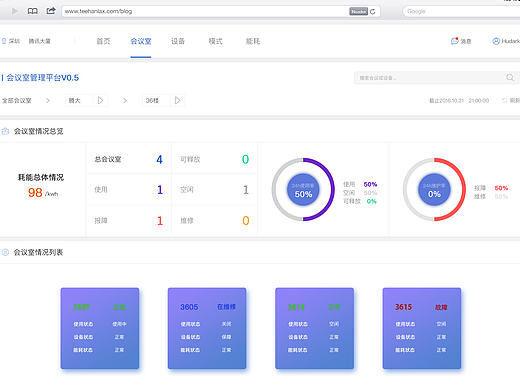The height and width of the screenshot is (390, 520).
Task: Click the orange 维修 count 0
Action: coord(246,220)
